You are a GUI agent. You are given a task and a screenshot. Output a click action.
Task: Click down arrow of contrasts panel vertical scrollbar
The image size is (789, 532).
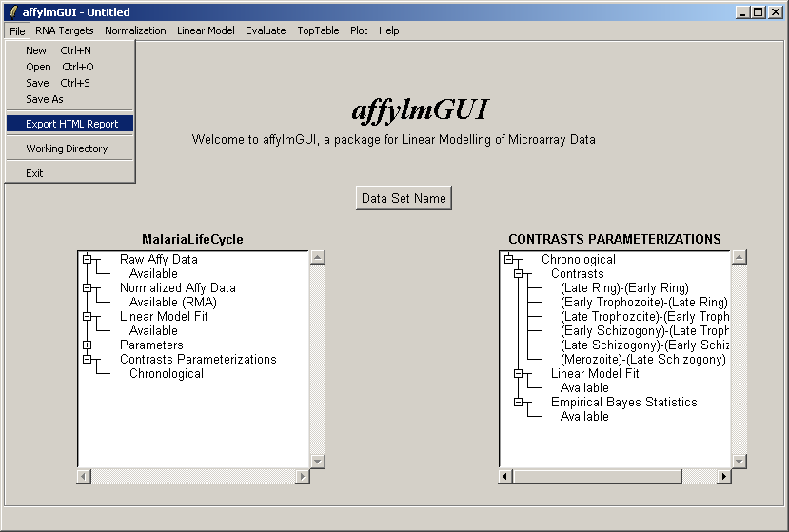[740, 461]
